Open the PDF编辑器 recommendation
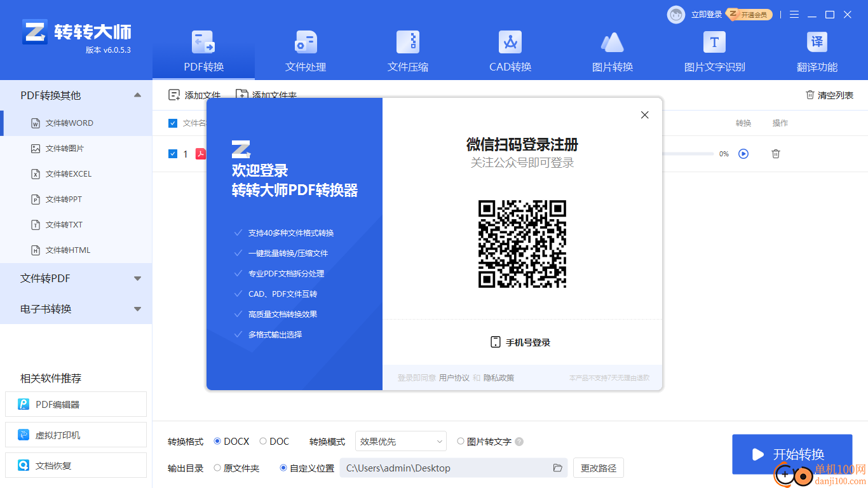 pos(76,404)
